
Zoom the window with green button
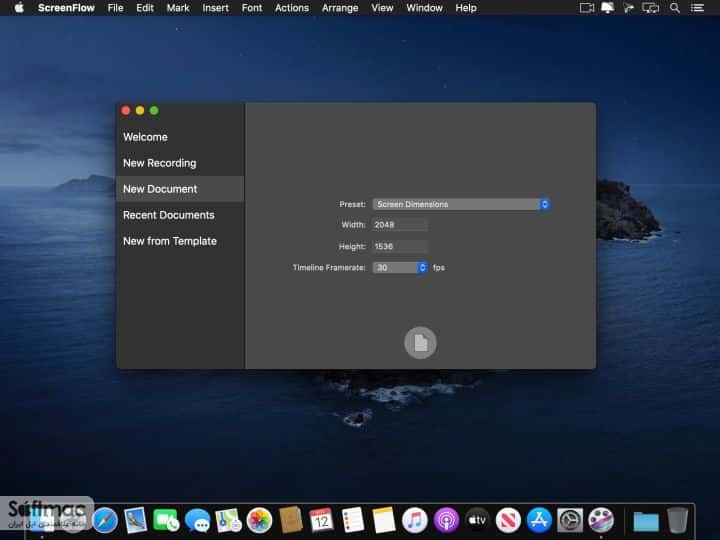(154, 111)
